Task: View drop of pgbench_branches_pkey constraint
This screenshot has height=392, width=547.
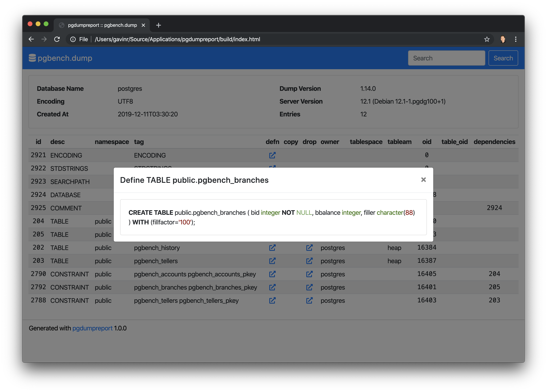Action: click(309, 287)
